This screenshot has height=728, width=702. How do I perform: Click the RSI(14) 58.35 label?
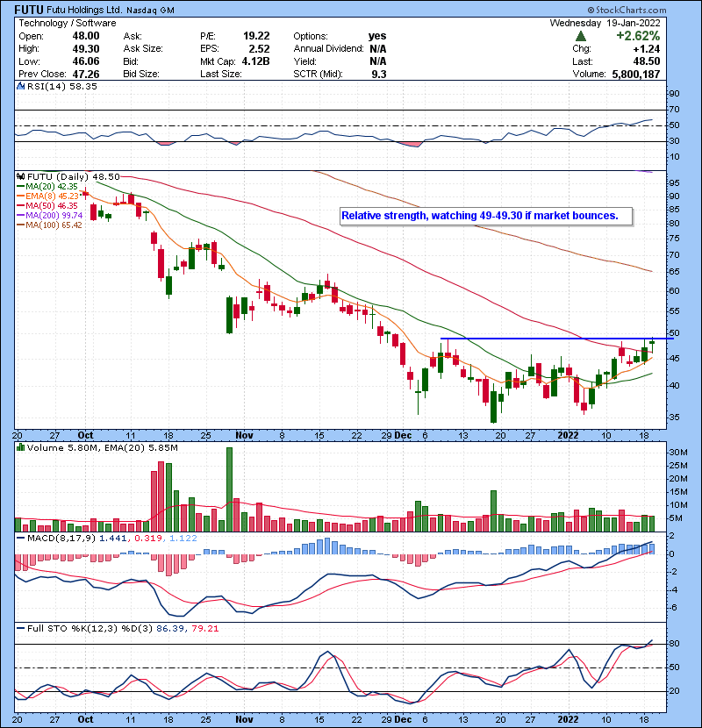[x=62, y=86]
